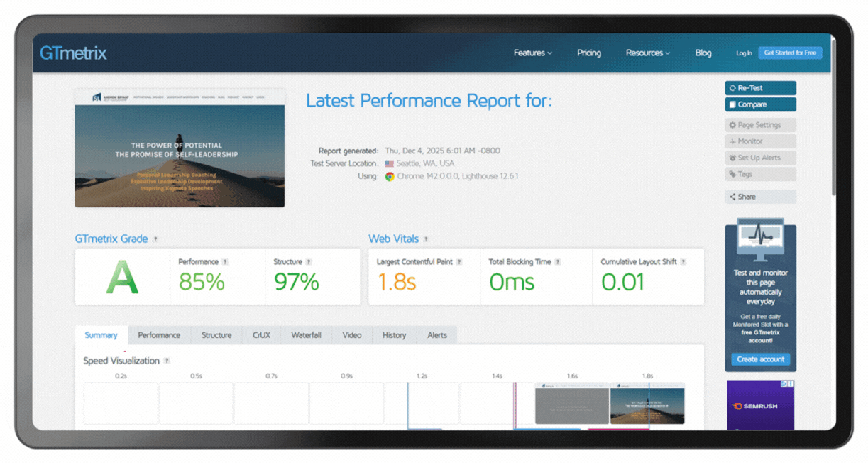Click the Share button in sidebar

tap(760, 197)
